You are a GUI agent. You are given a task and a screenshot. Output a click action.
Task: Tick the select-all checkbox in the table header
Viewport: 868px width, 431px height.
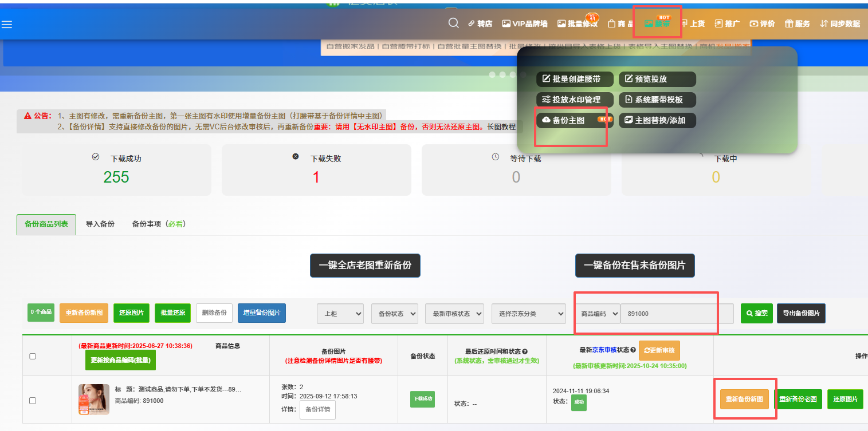[x=33, y=356]
